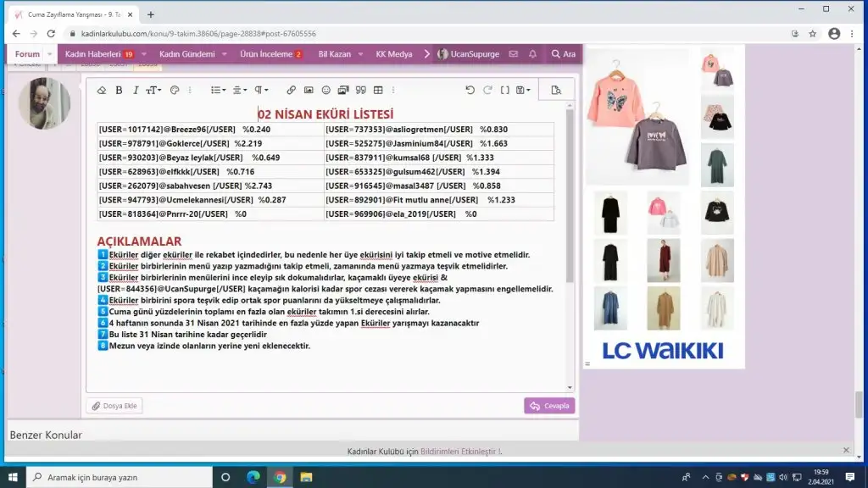Insert a quote block
Image resolution: width=868 pixels, height=488 pixels.
point(360,90)
